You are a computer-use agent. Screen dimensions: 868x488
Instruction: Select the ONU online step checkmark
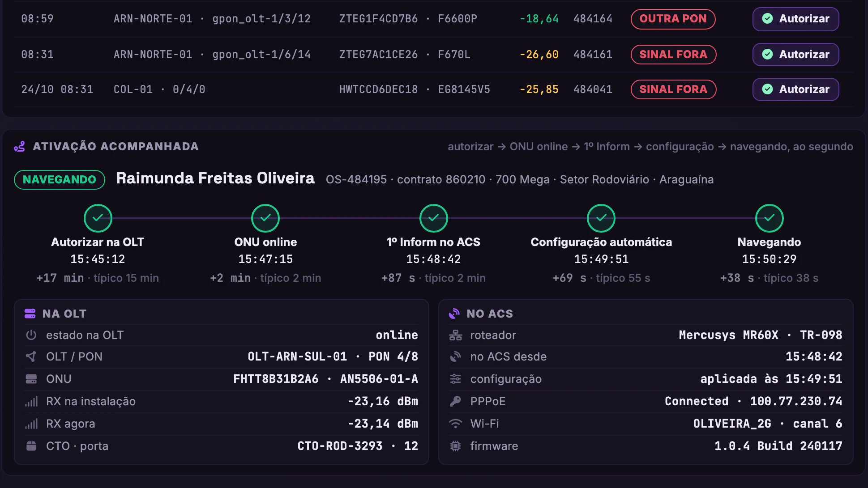pos(265,218)
